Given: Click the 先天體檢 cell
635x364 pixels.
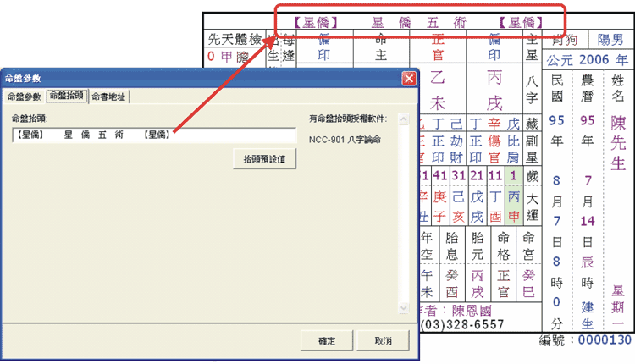Looking at the screenshot, I should 234,40.
